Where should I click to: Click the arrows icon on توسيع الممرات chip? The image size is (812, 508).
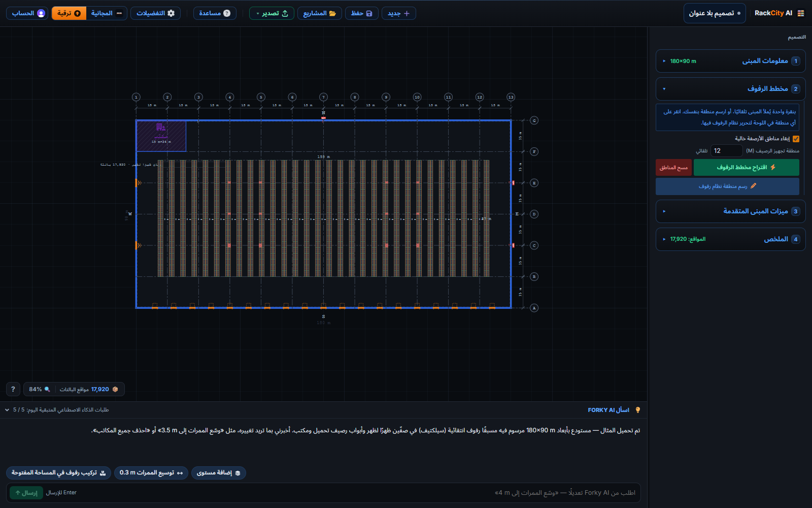pos(180,473)
